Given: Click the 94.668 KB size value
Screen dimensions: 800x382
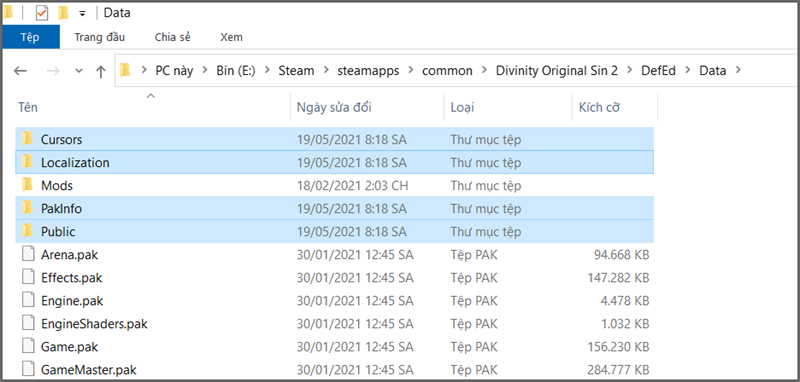Looking at the screenshot, I should click(622, 254).
